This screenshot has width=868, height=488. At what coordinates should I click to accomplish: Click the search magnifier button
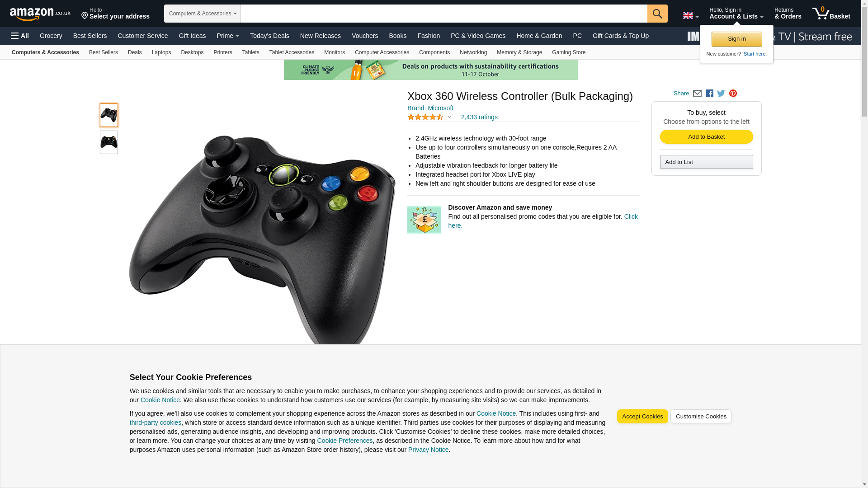click(657, 14)
